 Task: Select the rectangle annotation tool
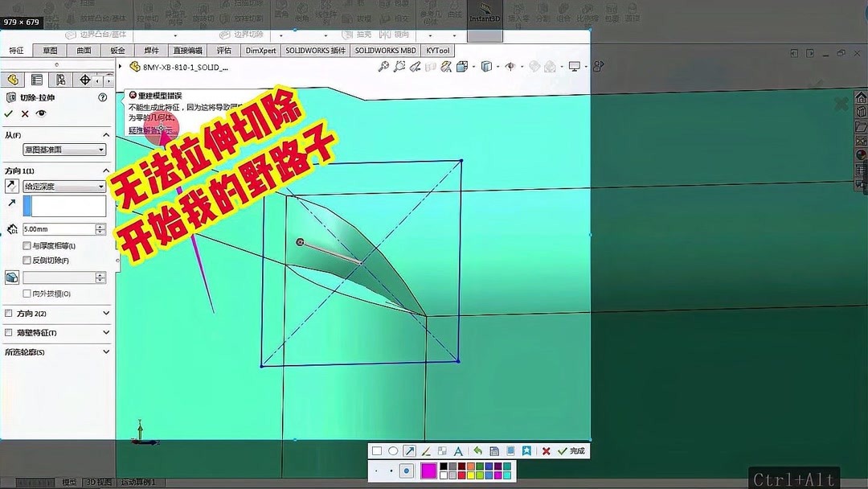point(377,451)
